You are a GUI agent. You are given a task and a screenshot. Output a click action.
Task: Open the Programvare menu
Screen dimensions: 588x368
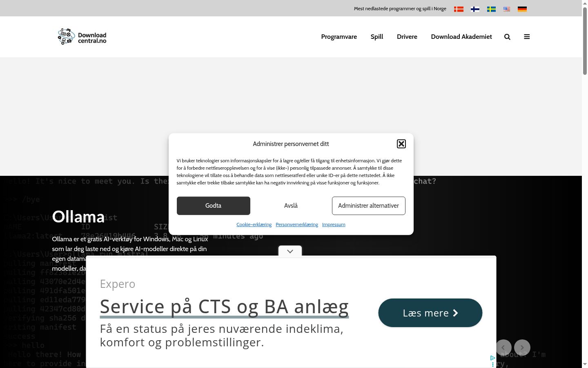click(x=339, y=37)
